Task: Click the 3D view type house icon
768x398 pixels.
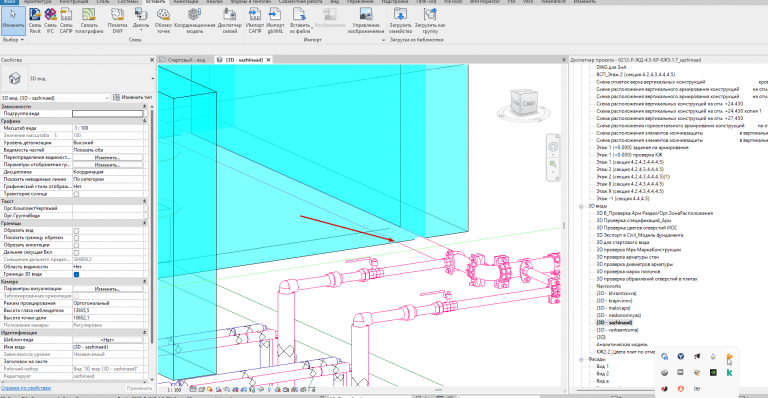Action: click(x=14, y=78)
